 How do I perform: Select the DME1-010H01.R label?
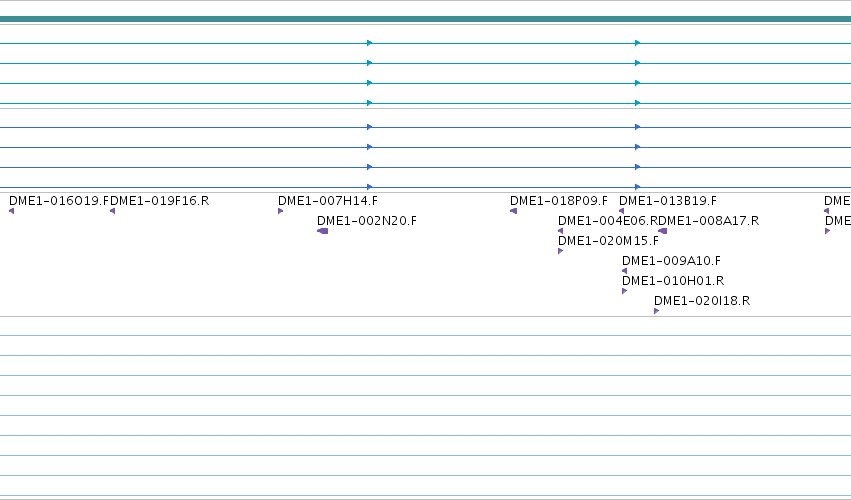(673, 281)
